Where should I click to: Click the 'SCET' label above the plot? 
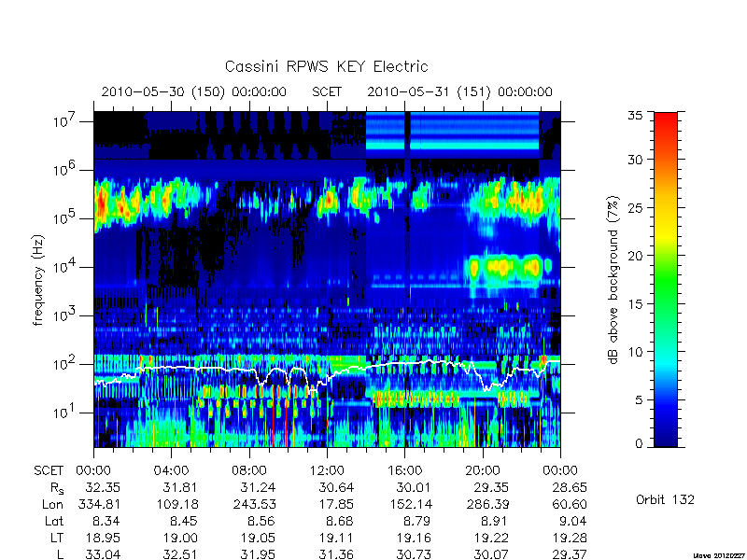tap(327, 91)
